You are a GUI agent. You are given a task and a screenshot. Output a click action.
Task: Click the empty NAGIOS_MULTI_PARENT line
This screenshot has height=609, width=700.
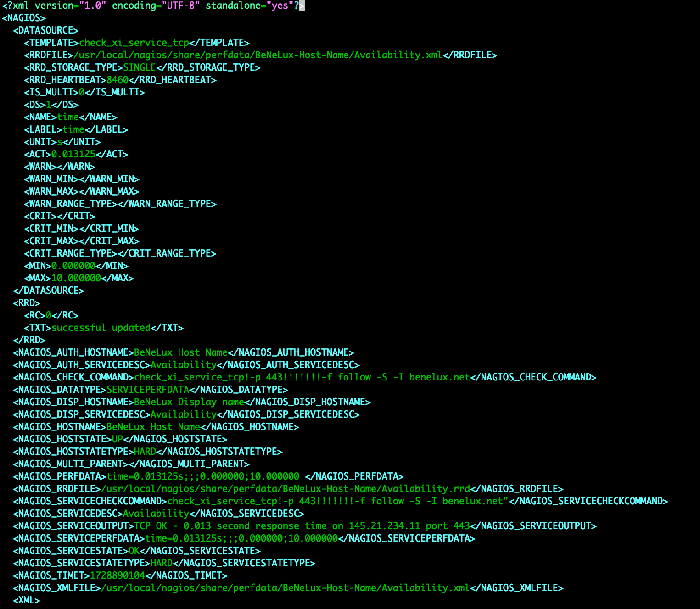click(x=131, y=464)
